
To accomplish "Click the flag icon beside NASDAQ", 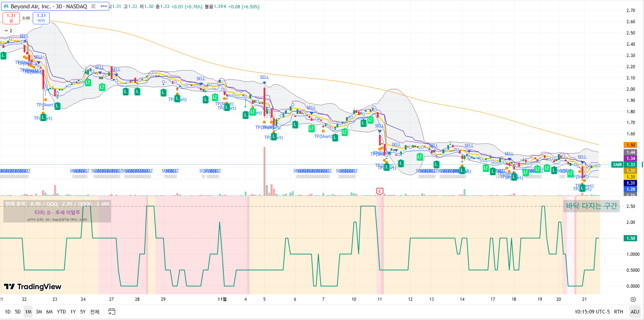I will click(x=94, y=6).
